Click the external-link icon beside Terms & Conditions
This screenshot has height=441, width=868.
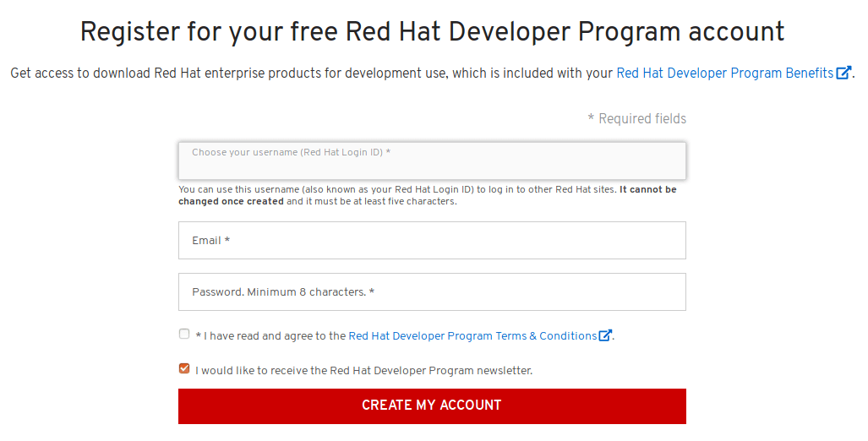tap(605, 335)
